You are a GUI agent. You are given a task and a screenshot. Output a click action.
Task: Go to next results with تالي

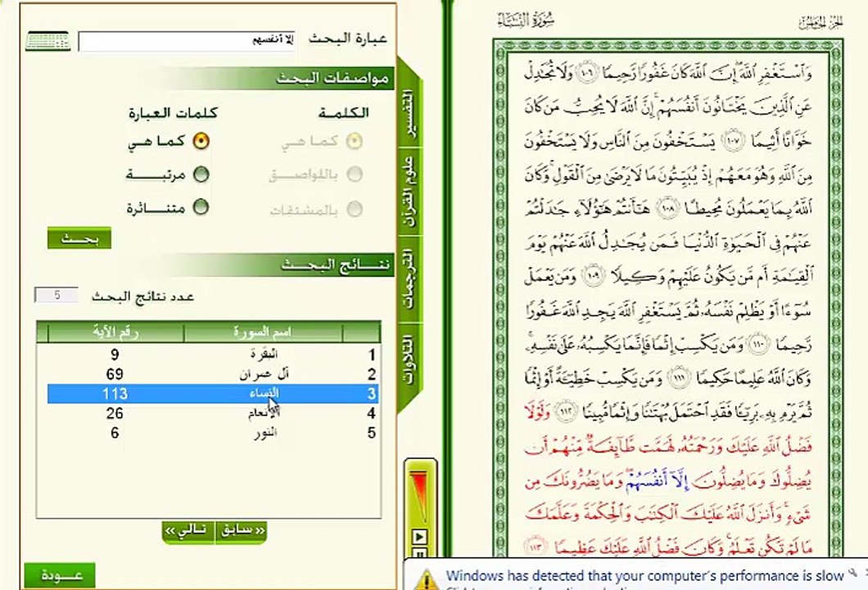coord(188,531)
